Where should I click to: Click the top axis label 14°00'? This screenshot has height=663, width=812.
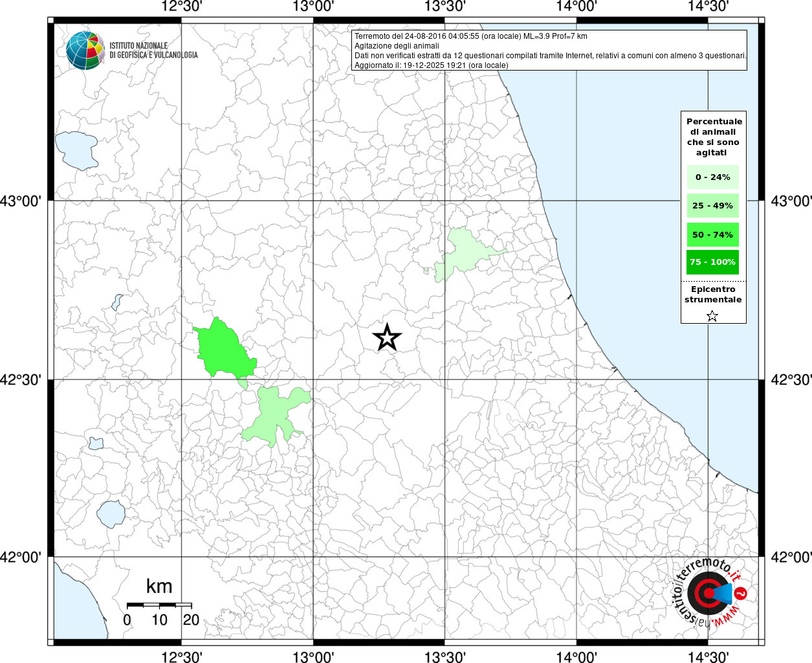pos(576,6)
